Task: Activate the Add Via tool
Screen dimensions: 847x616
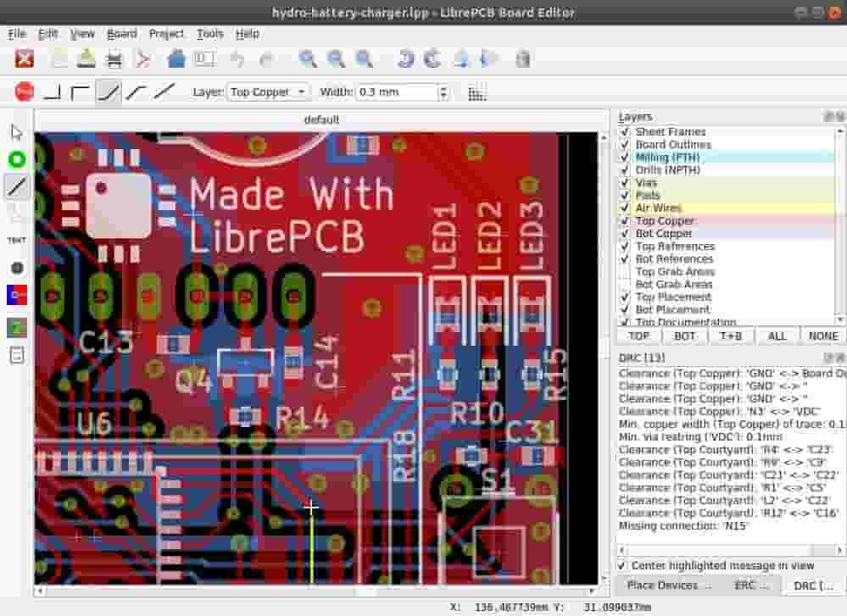Action: (x=14, y=159)
